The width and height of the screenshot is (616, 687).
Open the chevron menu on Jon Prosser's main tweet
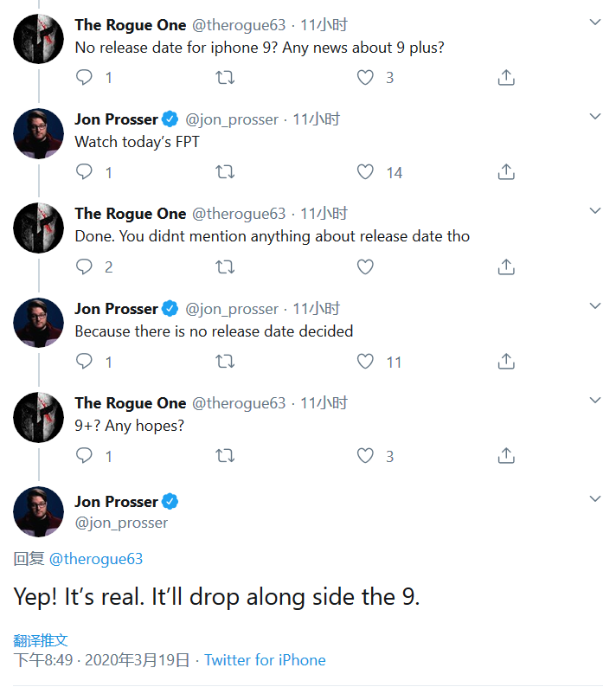[x=595, y=499]
